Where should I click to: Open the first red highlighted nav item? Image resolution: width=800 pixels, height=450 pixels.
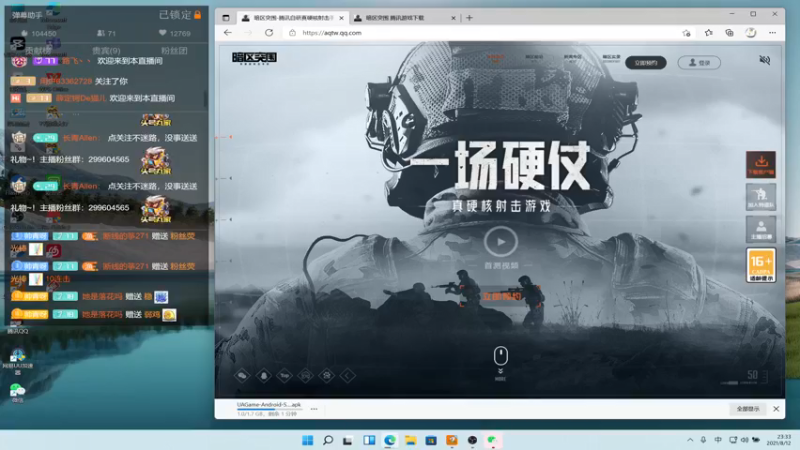(x=495, y=58)
